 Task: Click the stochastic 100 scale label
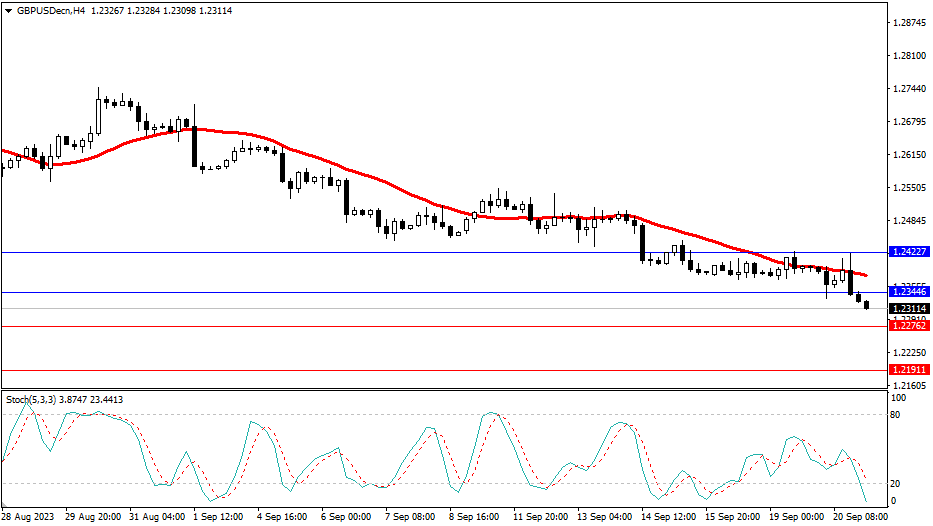[899, 398]
